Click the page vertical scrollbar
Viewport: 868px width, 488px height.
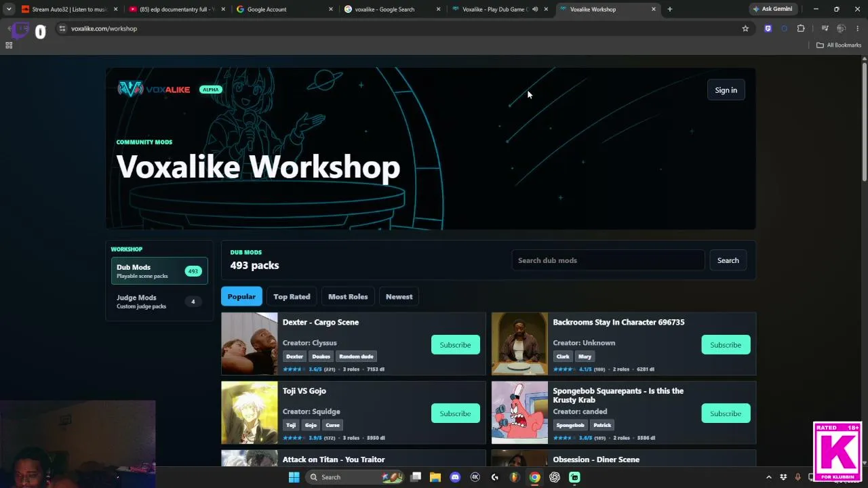click(865, 122)
